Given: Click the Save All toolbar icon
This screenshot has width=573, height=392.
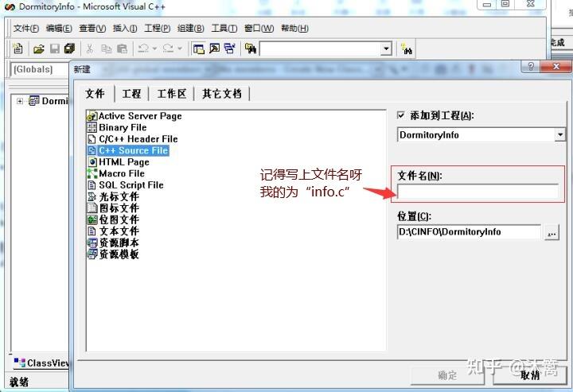Looking at the screenshot, I should [69, 49].
